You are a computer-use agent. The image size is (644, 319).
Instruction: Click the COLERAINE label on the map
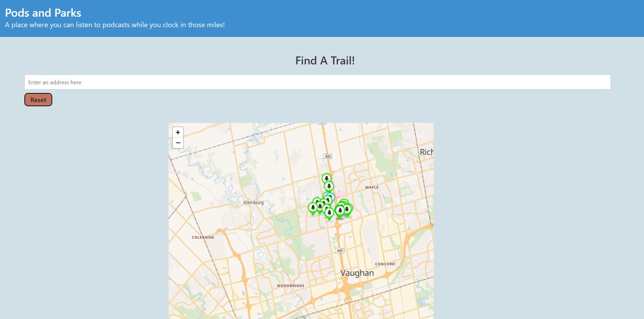pos(203,238)
